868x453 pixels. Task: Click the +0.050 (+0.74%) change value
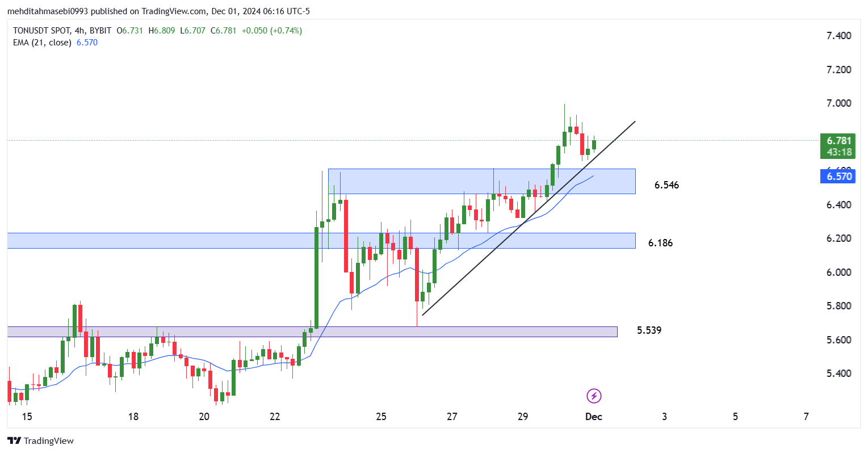[x=272, y=31]
